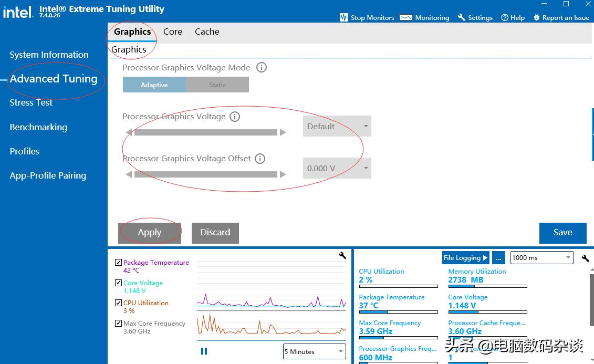Screen dimensions: 594x364
Task: Uncheck CPU Utilization graph checkbox
Action: (118, 303)
